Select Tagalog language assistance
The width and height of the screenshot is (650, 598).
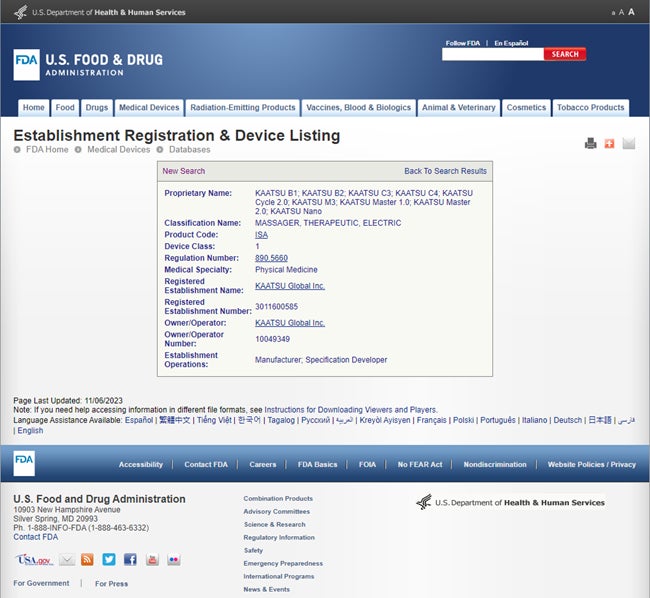(x=281, y=420)
